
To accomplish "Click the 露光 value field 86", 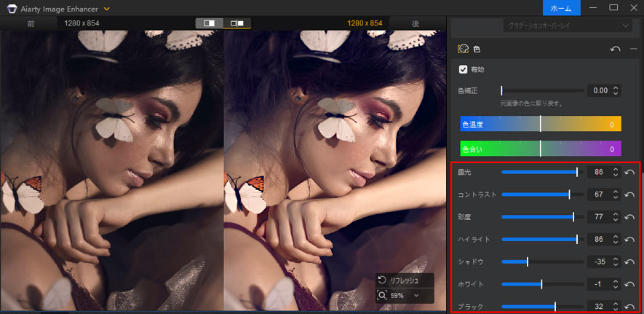I will (599, 172).
